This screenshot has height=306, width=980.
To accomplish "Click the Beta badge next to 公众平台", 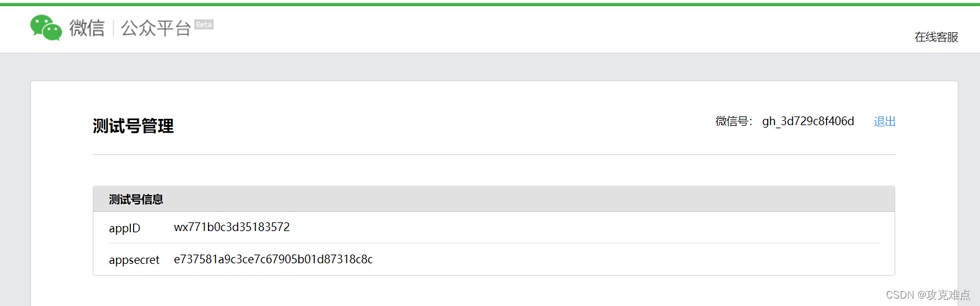I will coord(204,25).
